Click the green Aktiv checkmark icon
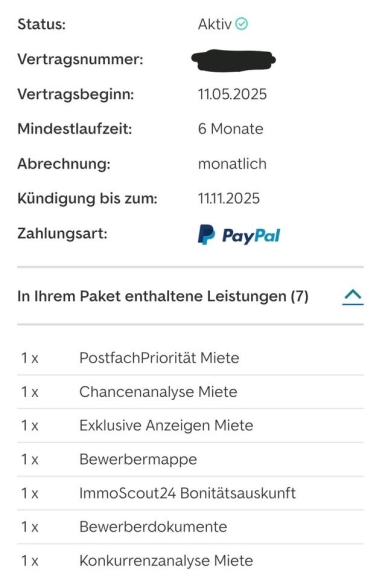 click(x=242, y=24)
